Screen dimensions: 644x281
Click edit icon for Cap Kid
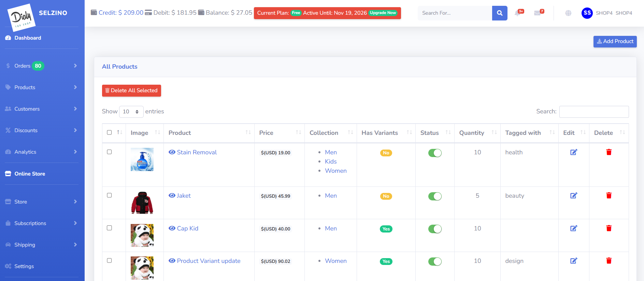pos(574,228)
